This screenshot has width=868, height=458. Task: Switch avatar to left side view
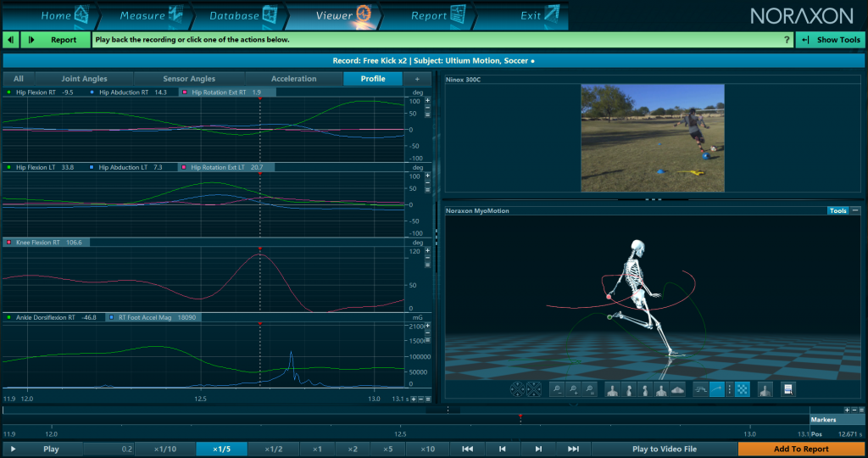(x=629, y=390)
